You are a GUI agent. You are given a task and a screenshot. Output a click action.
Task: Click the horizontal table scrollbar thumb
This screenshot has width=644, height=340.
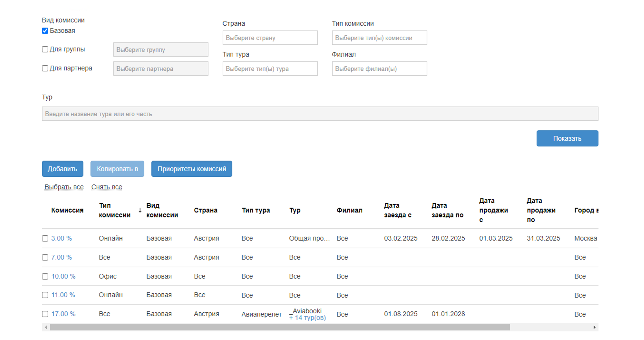280,327
